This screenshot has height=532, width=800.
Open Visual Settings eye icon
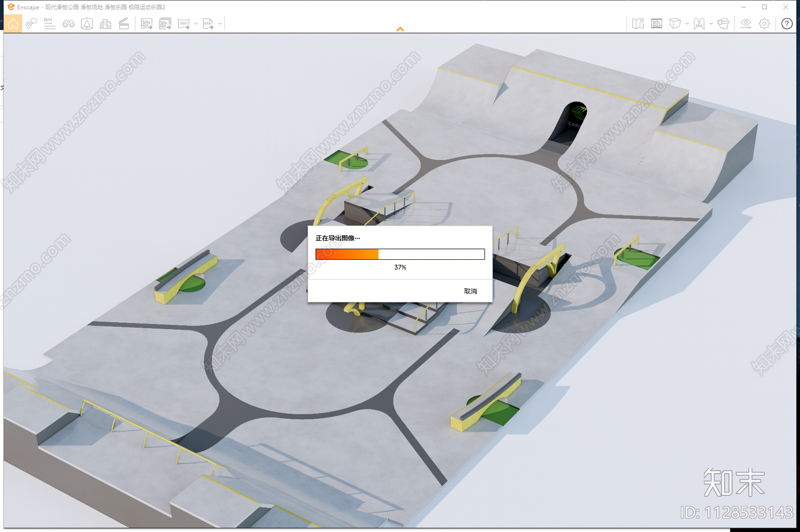pyautogui.click(x=745, y=23)
